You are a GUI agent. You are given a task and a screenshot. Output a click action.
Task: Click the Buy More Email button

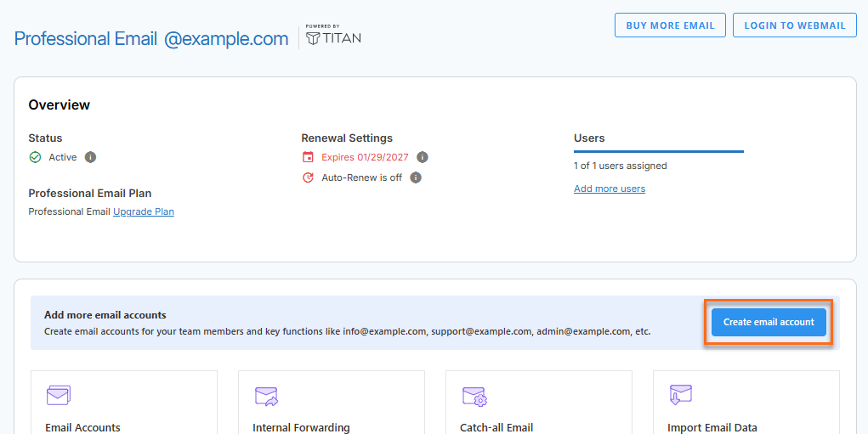[670, 25]
